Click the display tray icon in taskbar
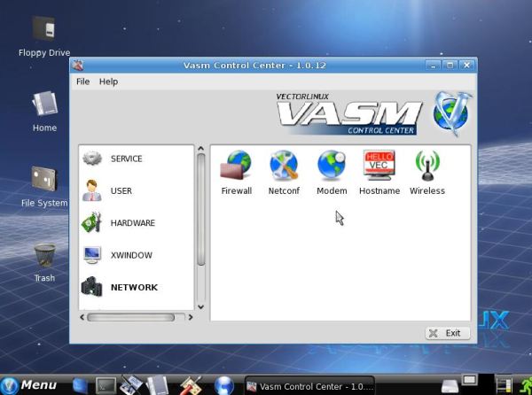The image size is (532, 395). pyautogui.click(x=470, y=380)
